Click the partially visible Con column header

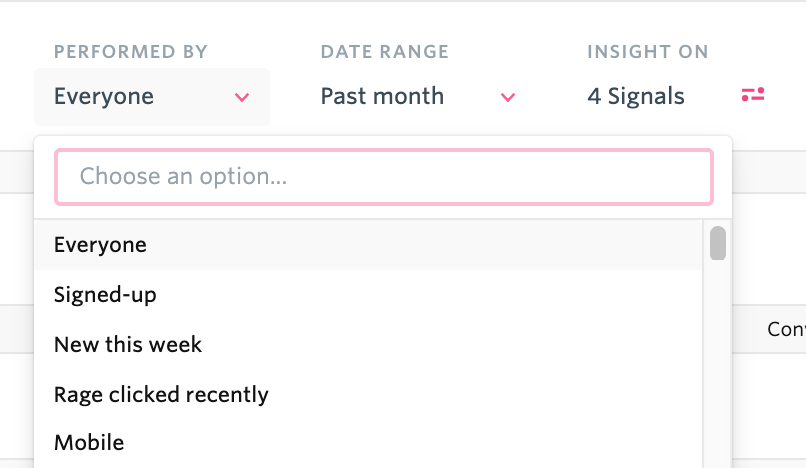tap(786, 329)
